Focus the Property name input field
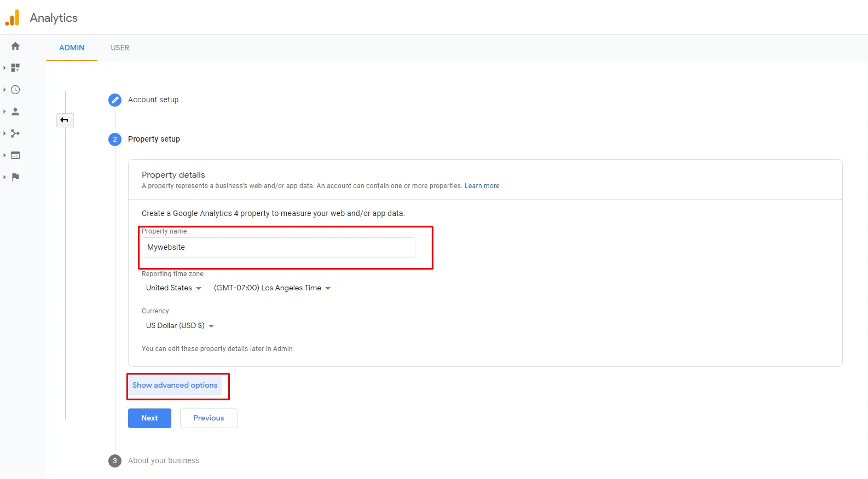Screen dimensions: 868x479 click(x=279, y=248)
